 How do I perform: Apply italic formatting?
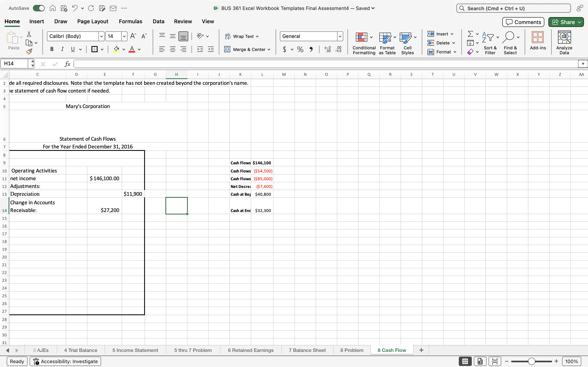62,49
